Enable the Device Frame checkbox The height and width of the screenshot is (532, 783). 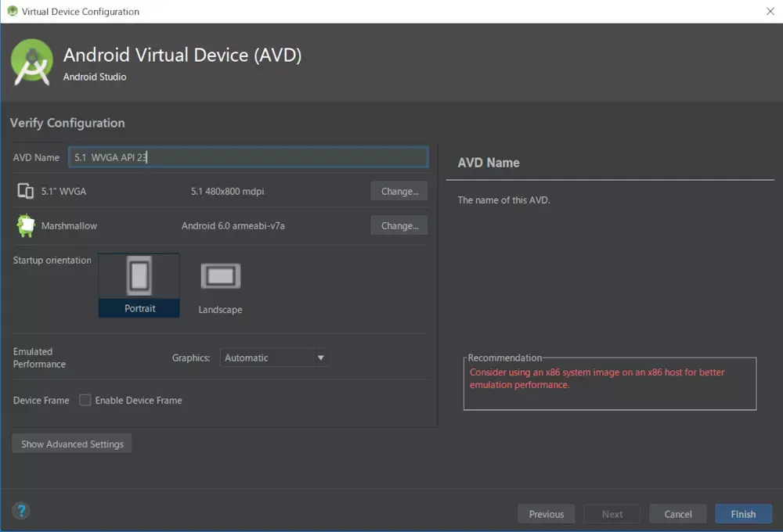85,401
